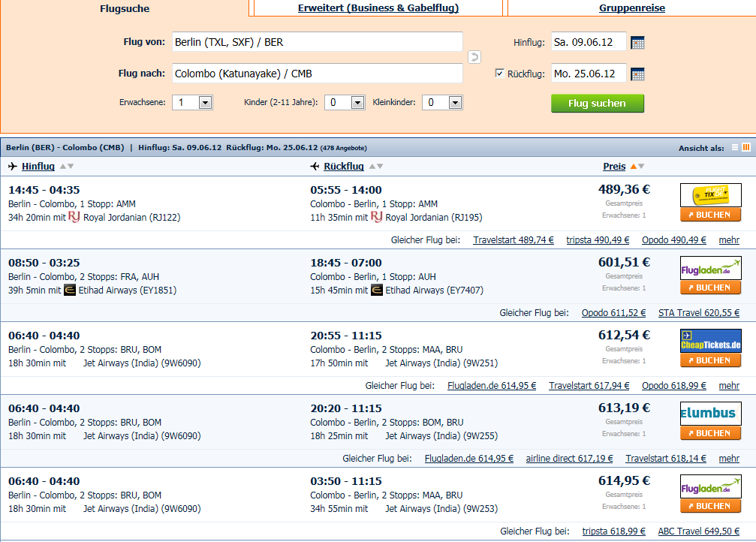Open Flugladen.de 614,95 € link under 612,54 € offer

(492, 385)
